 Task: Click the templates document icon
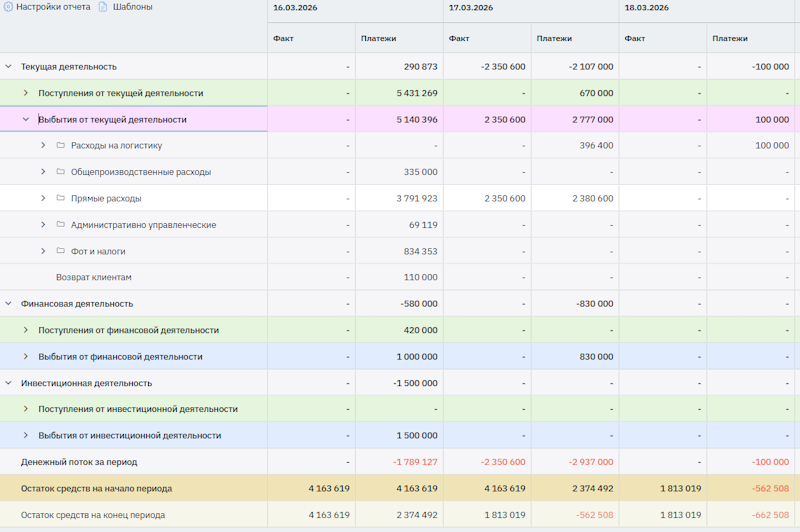pyautogui.click(x=103, y=7)
